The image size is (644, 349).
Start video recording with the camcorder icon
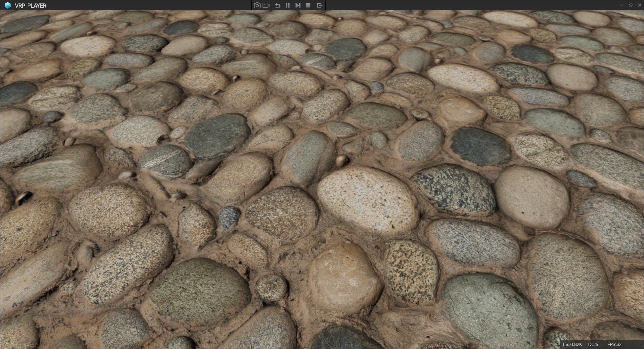[266, 5]
